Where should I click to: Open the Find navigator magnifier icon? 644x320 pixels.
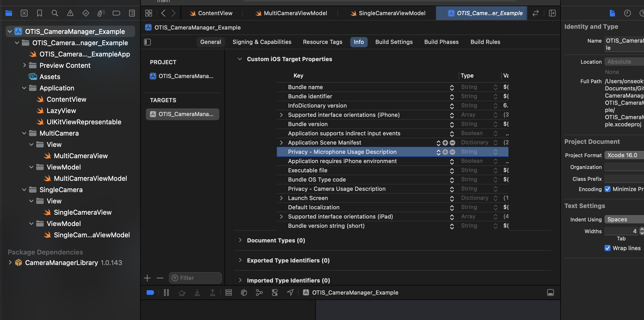pyautogui.click(x=55, y=13)
